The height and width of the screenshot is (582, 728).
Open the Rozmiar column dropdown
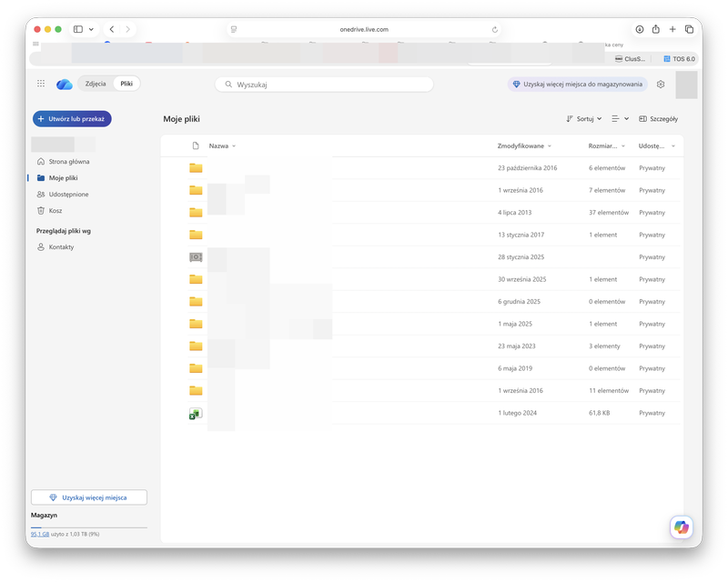point(606,145)
